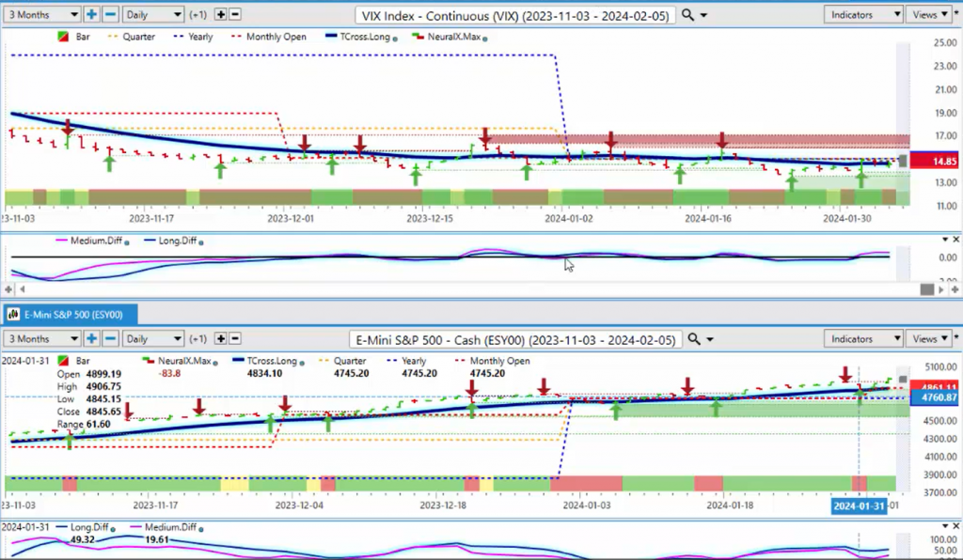
Task: Open Daily interval dropdown on E-Mini chart
Action: coord(153,338)
